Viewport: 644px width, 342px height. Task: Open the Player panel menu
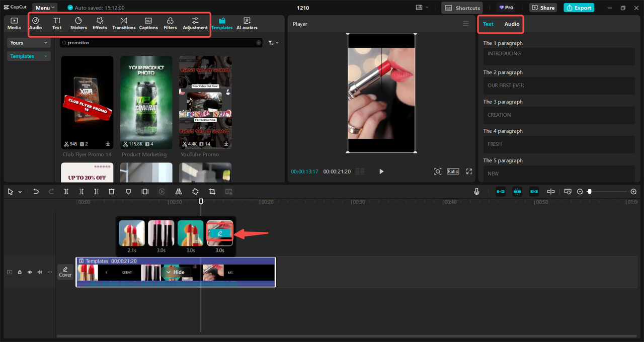465,24
